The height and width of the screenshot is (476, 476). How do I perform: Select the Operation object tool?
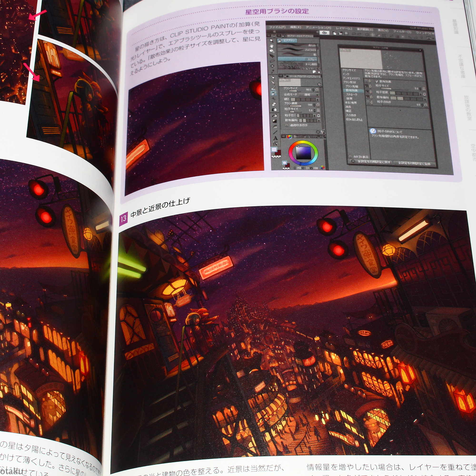(x=272, y=51)
